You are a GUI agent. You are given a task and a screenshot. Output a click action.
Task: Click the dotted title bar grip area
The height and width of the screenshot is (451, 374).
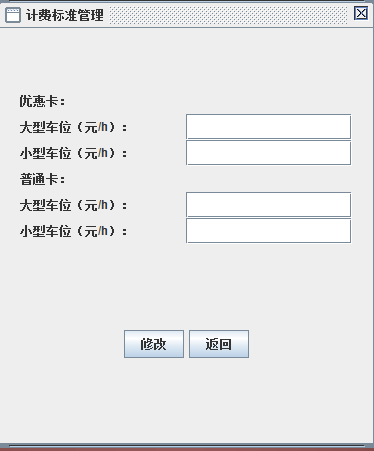(x=228, y=15)
